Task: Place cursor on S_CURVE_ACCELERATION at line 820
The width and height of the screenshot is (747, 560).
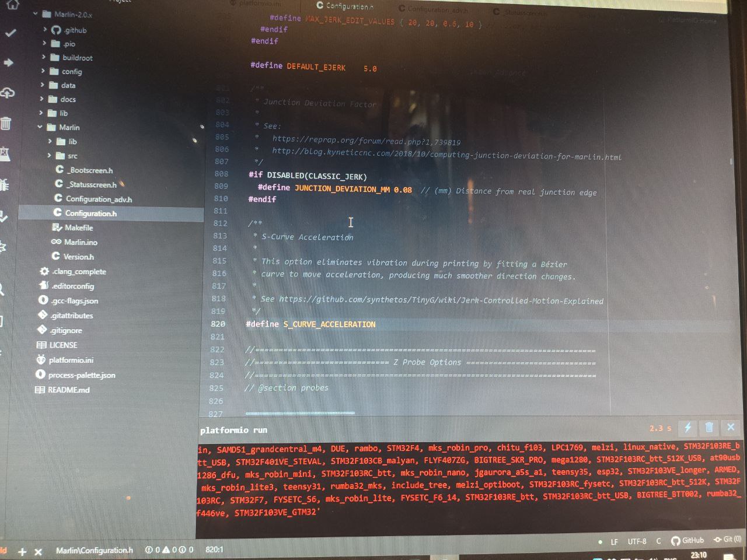Action: 329,324
